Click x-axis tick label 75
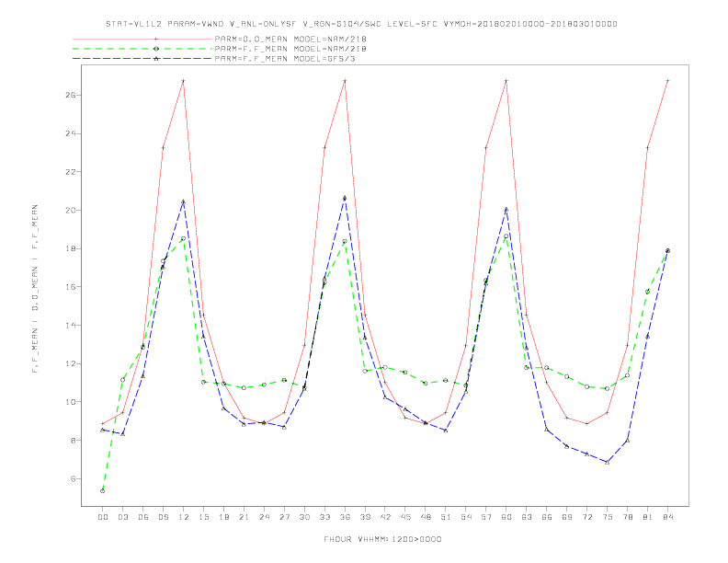The image size is (728, 563). coord(607,517)
